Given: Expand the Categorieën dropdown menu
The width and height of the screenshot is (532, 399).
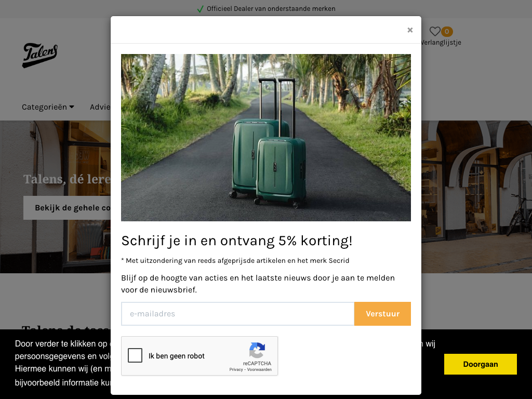Looking at the screenshot, I should click(x=48, y=107).
